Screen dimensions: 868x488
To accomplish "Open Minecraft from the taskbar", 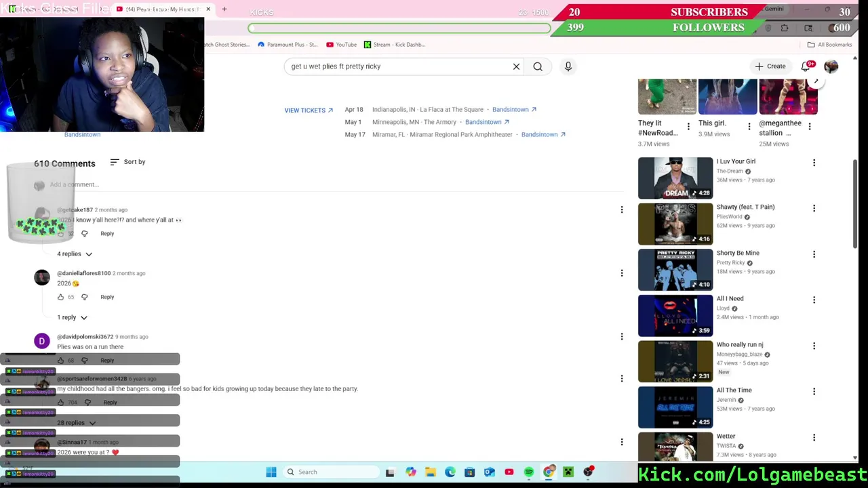I will [568, 472].
